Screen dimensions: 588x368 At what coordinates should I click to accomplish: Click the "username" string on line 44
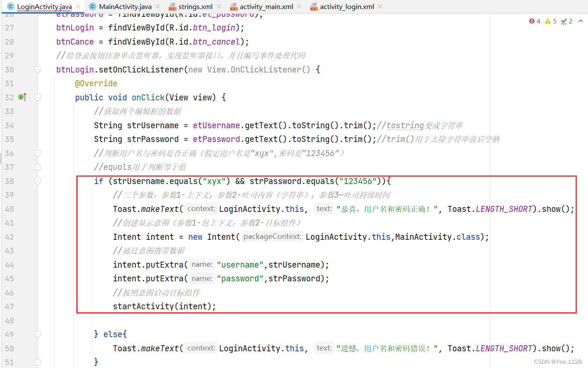[x=240, y=265]
